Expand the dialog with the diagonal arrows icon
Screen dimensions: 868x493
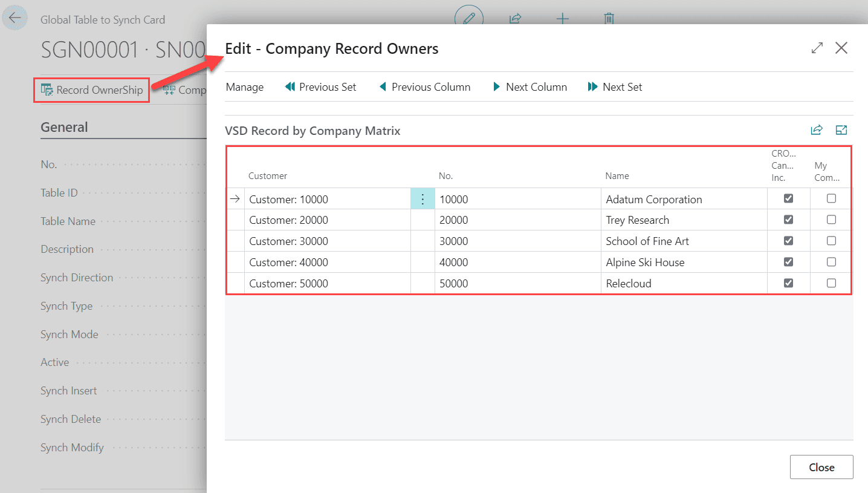click(x=817, y=48)
